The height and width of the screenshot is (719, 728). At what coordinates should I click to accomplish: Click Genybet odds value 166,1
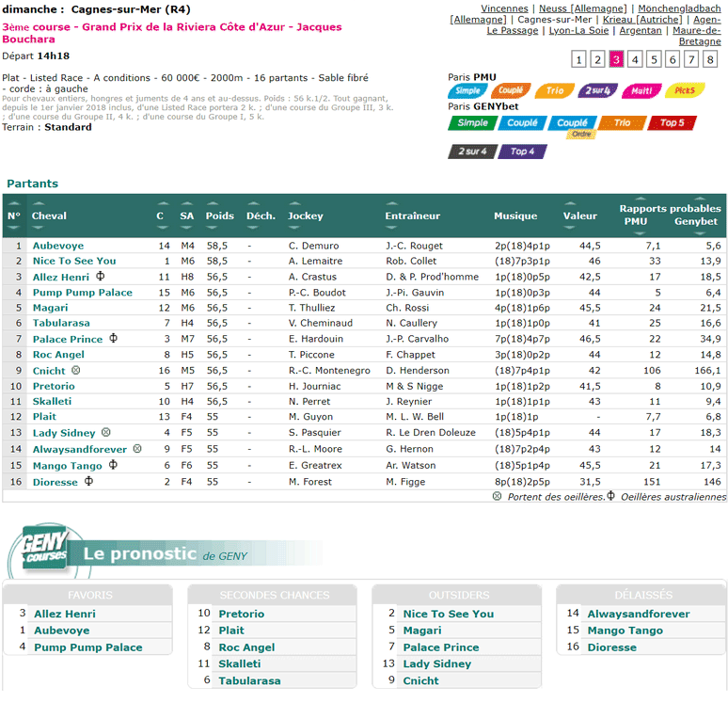pos(707,371)
